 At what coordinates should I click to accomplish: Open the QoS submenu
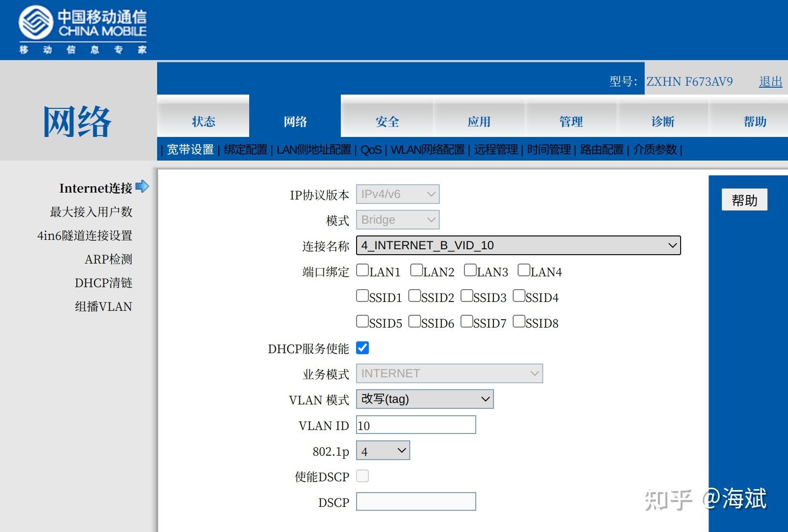[x=371, y=149]
